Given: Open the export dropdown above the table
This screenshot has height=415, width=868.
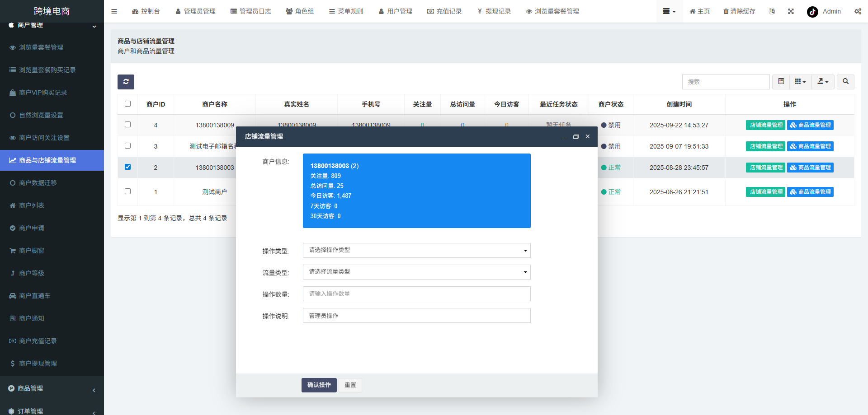Looking at the screenshot, I should click(x=823, y=82).
